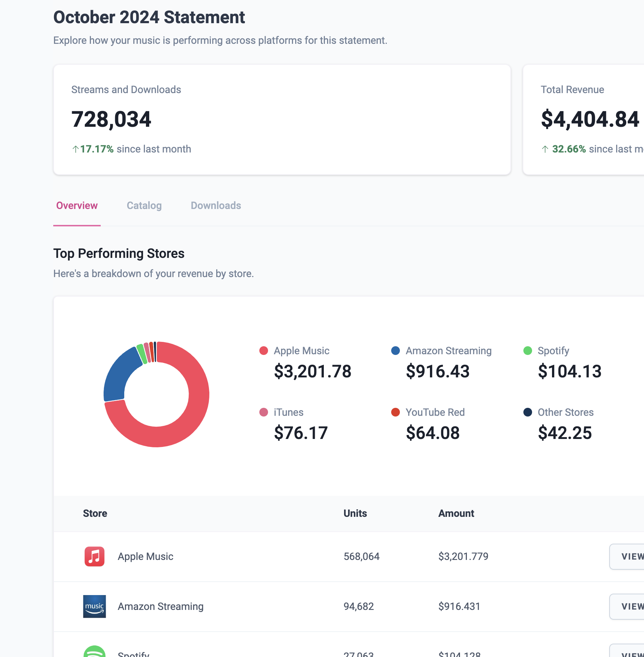Open the Downloads tab
The image size is (644, 657).
click(x=216, y=205)
